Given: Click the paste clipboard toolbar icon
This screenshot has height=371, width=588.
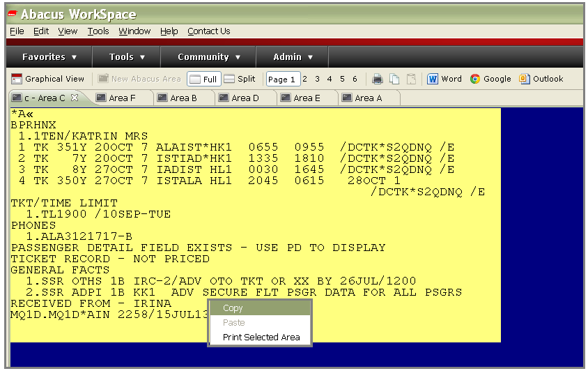Looking at the screenshot, I should point(411,79).
